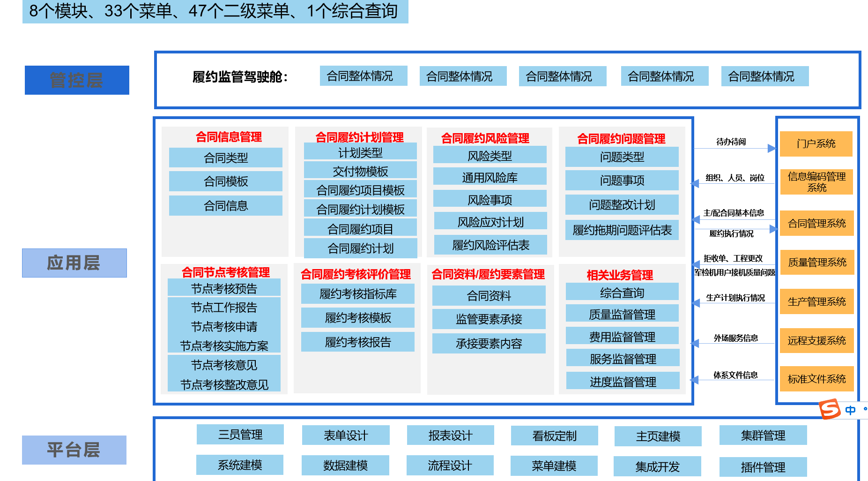This screenshot has height=481, width=868.
Task: Select 节点考核意见 item
Action: coord(224,364)
